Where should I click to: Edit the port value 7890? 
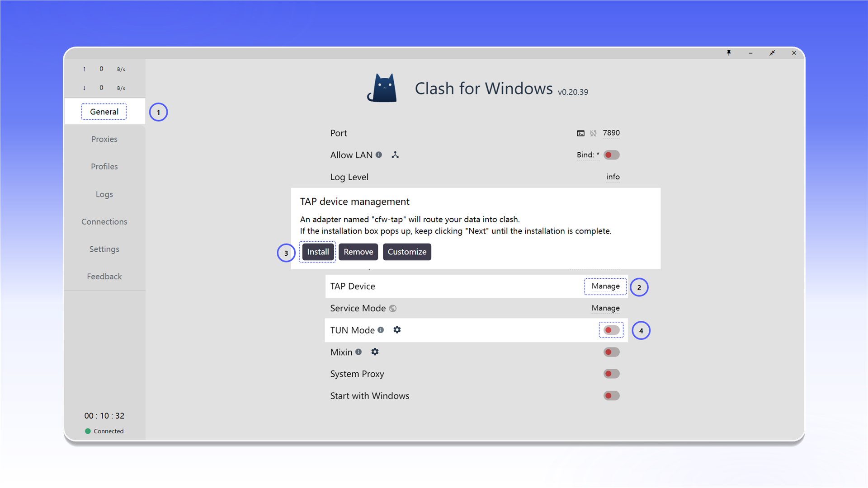(x=611, y=133)
